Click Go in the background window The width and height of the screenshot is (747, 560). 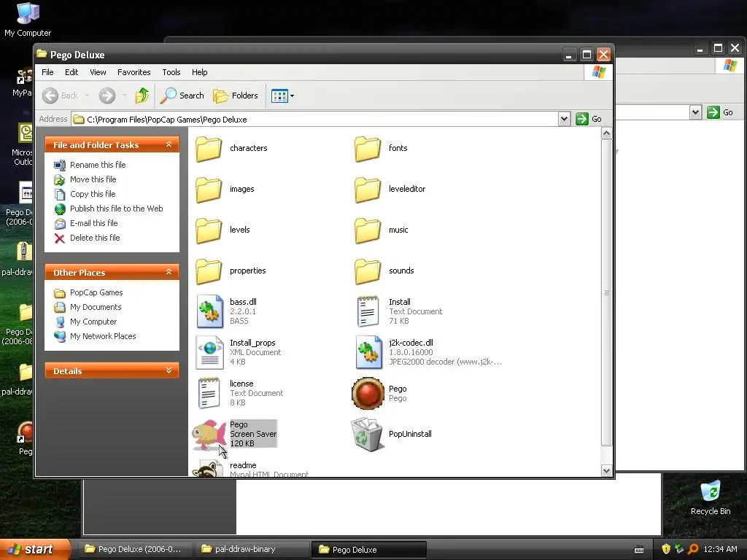coord(720,112)
